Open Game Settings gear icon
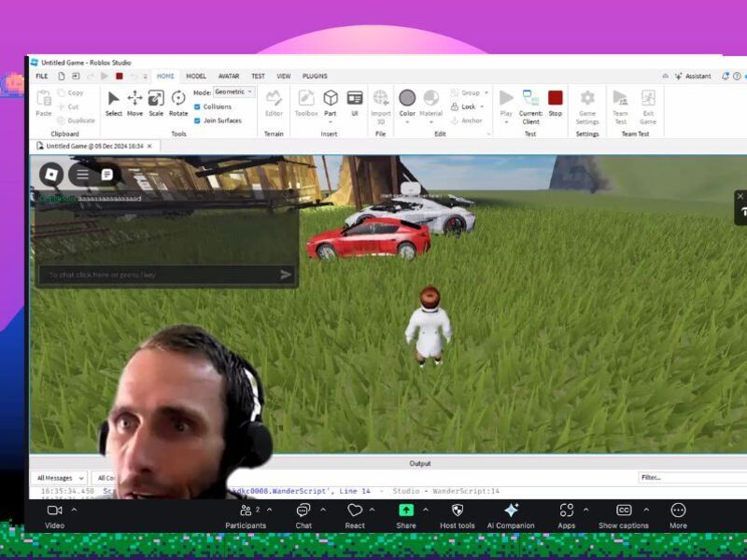747x560 pixels. click(x=587, y=99)
